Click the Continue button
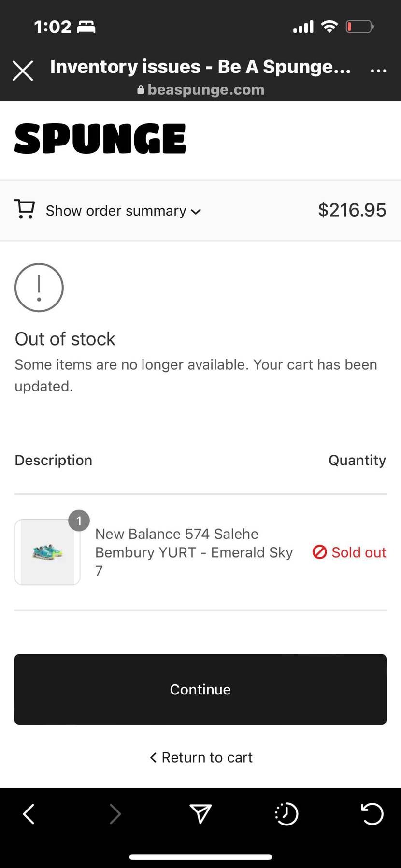The width and height of the screenshot is (401, 868). 200,689
